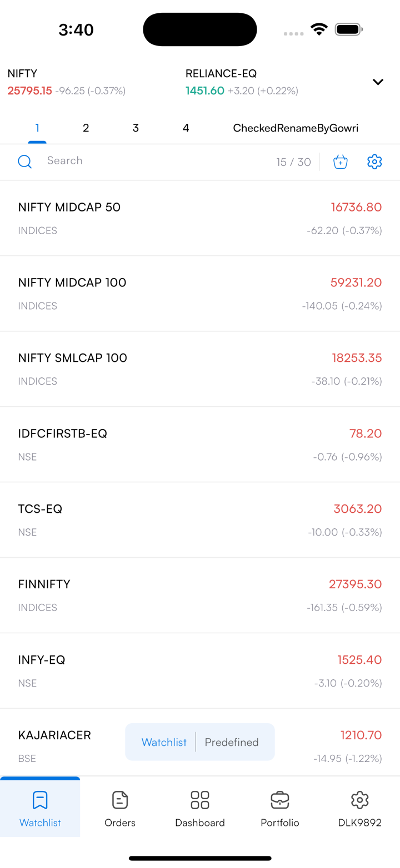Switch to watchlist tab 4
The height and width of the screenshot is (868, 400).
pos(186,128)
